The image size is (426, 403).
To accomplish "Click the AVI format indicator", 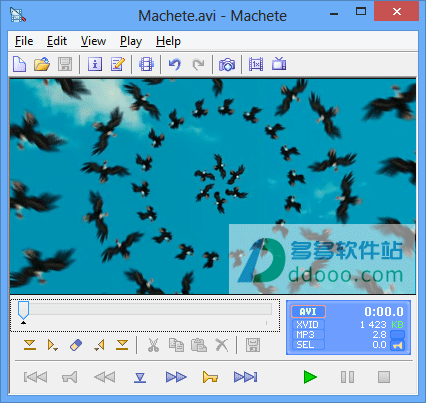I will (x=308, y=312).
